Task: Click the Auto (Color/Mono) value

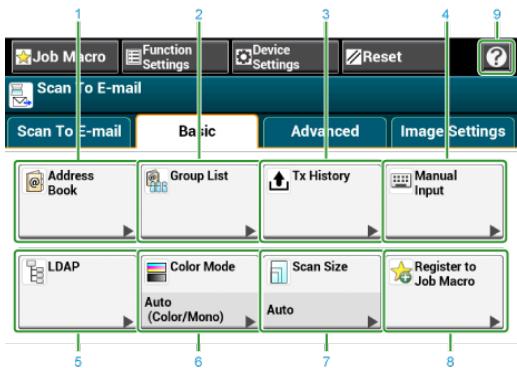Action: coord(185,310)
